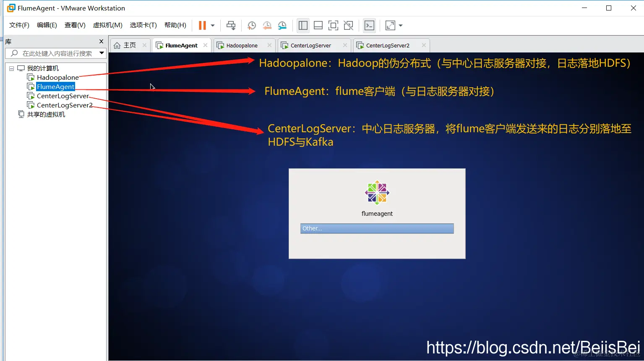Close the Hadoopalone tab
This screenshot has height=361, width=644.
[269, 45]
